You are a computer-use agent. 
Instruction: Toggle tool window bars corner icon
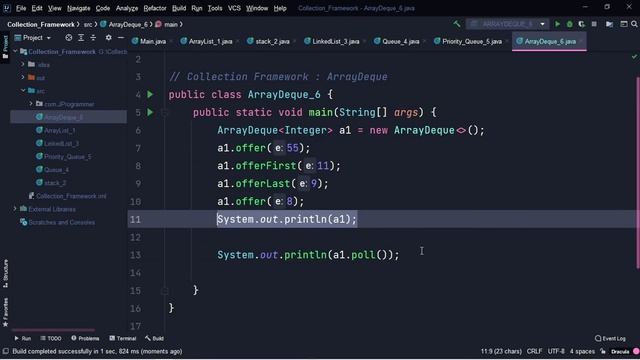(5, 351)
